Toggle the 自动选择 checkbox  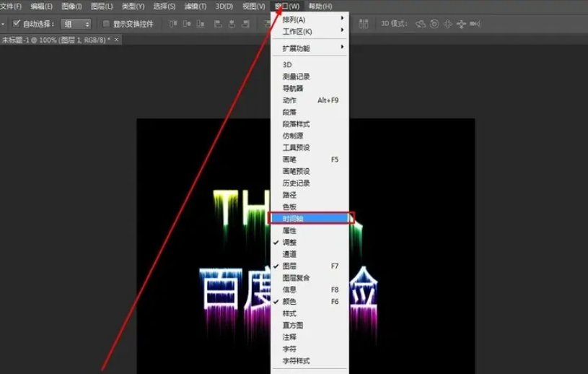click(x=16, y=24)
